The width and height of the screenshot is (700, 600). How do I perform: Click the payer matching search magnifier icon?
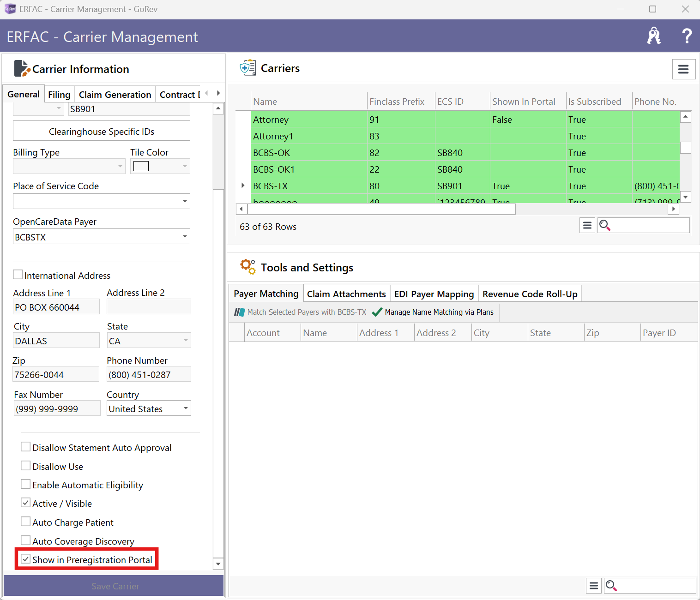point(611,585)
